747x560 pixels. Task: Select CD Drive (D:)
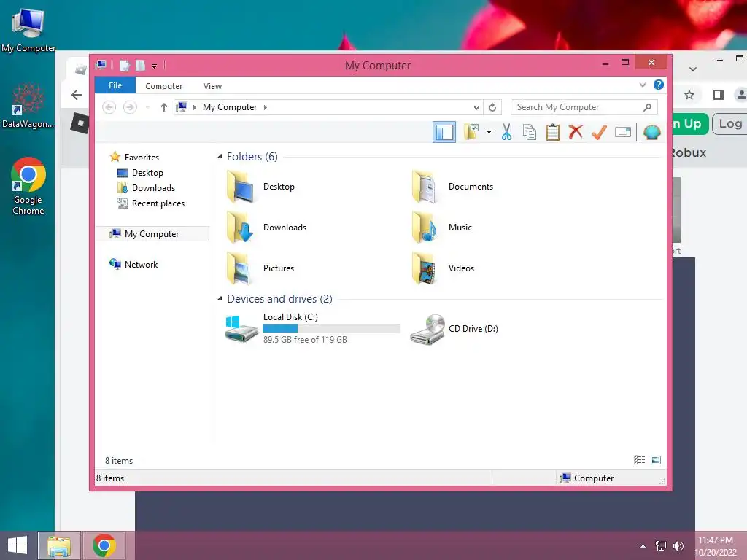pos(454,329)
